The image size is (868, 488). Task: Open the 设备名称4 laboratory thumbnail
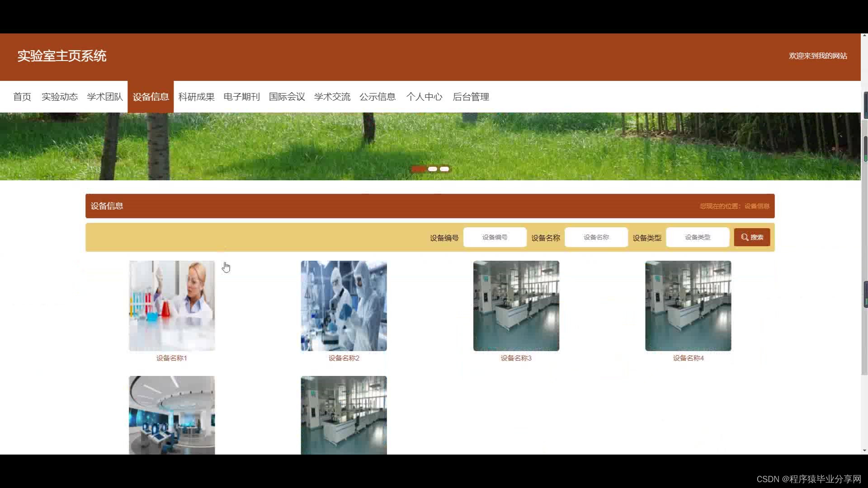[688, 305]
